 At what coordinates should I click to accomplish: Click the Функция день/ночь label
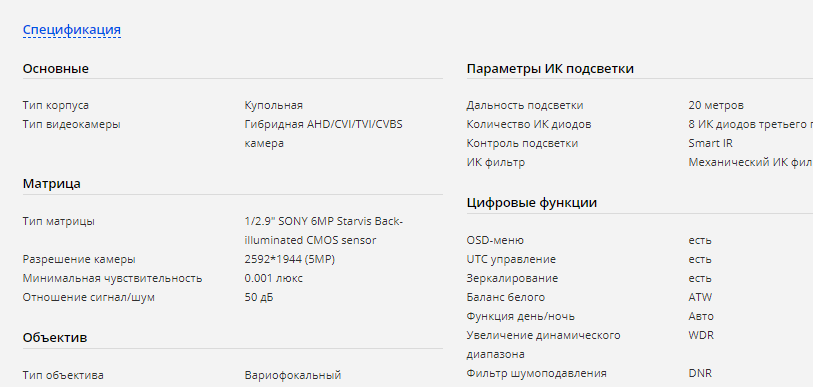click(x=521, y=316)
